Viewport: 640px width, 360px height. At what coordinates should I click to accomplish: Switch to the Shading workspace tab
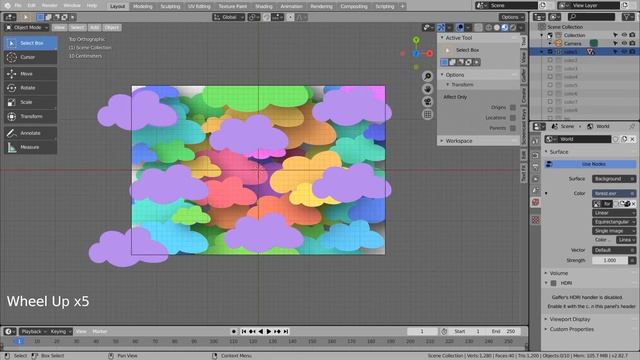(x=264, y=6)
